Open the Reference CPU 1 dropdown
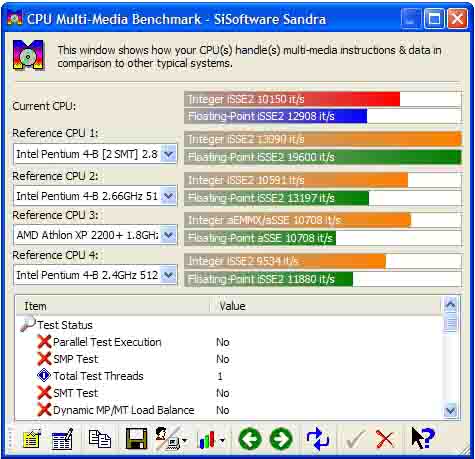475x459 pixels. pos(168,154)
